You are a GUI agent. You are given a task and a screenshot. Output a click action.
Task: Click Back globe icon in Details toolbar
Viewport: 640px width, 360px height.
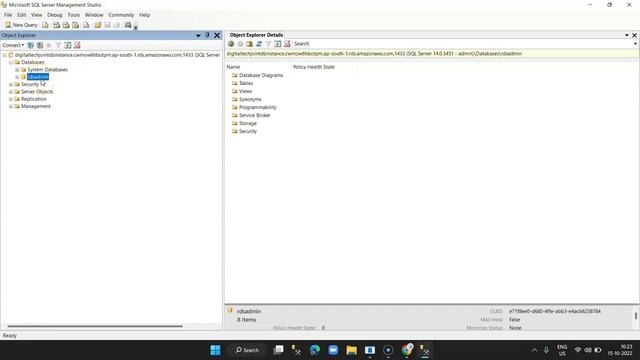pyautogui.click(x=231, y=44)
